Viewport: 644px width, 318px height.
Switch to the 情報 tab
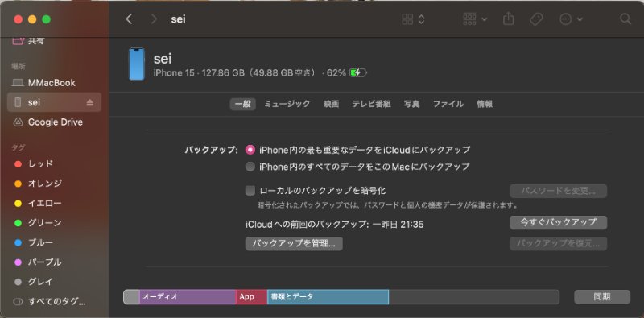[485, 104]
